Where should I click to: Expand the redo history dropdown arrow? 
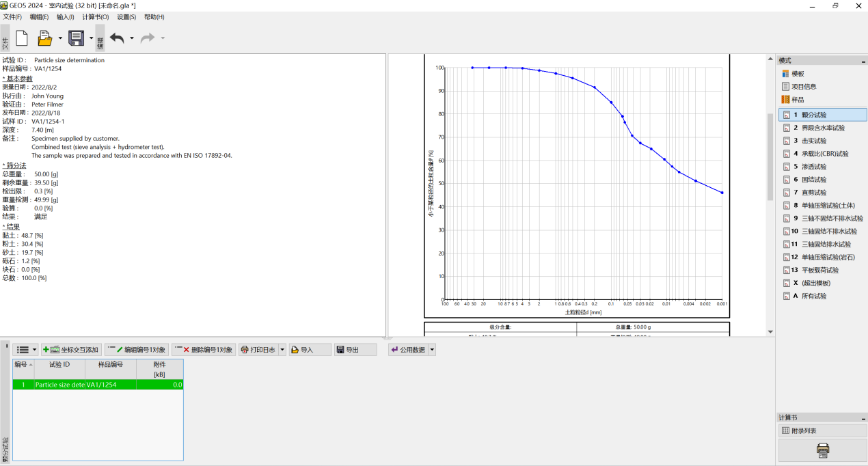[x=163, y=38]
